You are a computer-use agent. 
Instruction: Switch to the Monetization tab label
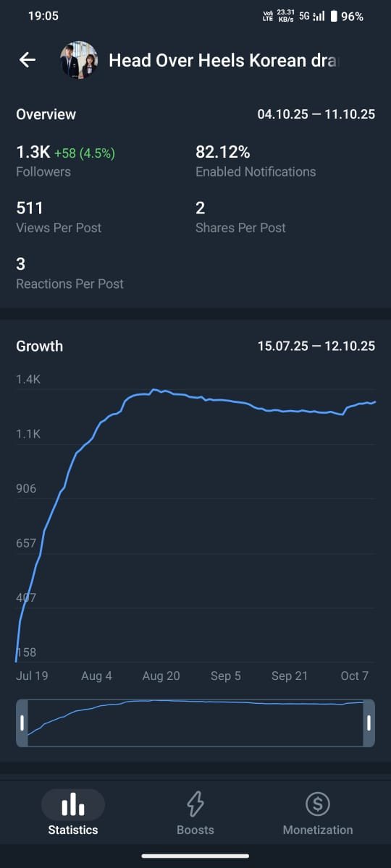(318, 830)
